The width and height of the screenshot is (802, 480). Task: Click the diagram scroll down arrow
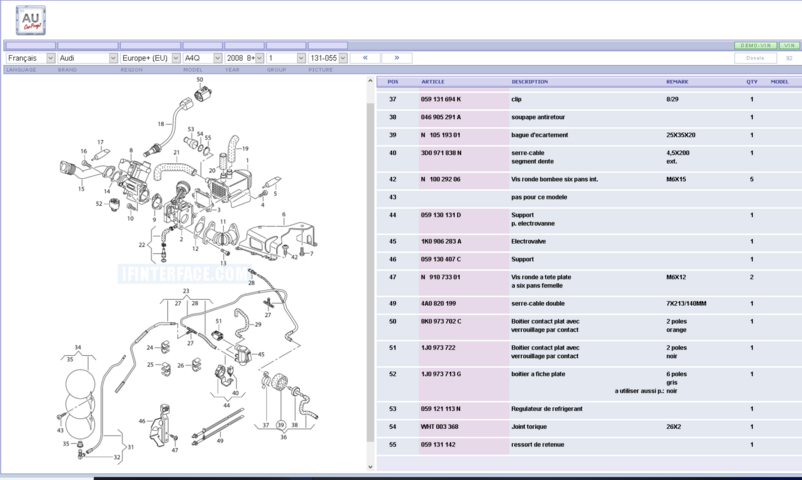pyautogui.click(x=370, y=467)
